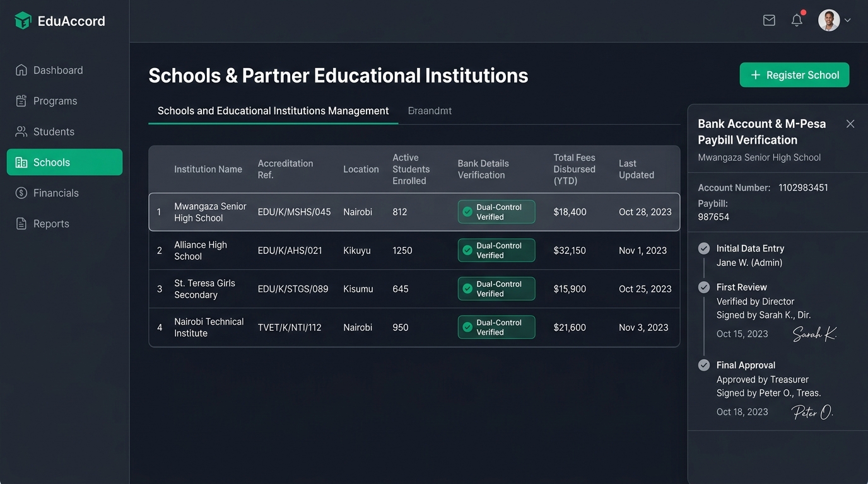Viewport: 868px width, 484px height.
Task: Close the Bank Account verification panel
Action: 850,124
